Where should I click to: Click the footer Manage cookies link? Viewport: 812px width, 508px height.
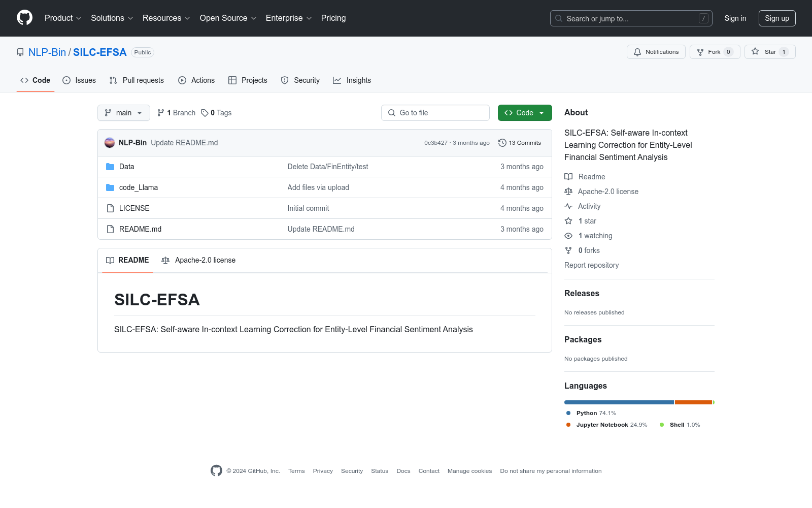tap(470, 471)
